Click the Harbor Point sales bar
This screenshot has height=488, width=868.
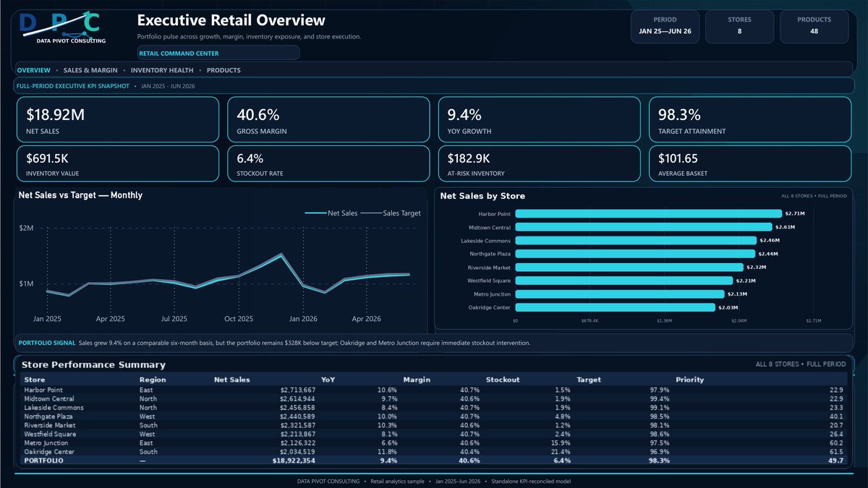(649, 213)
